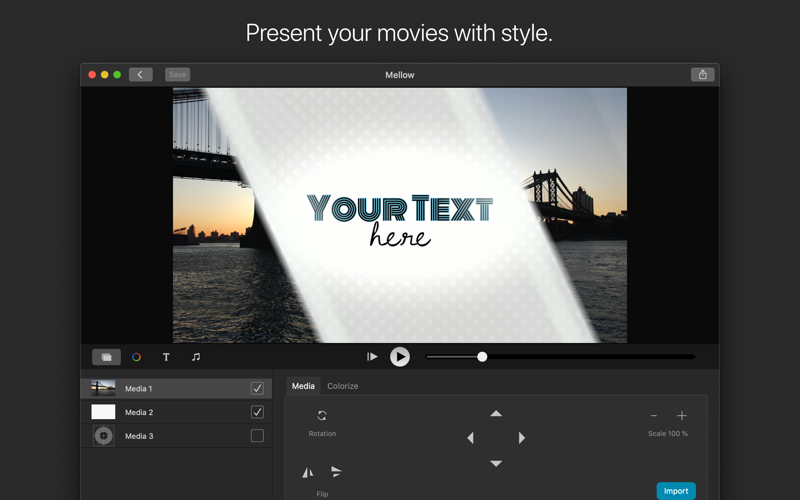The height and width of the screenshot is (500, 800).
Task: Click the Import button
Action: point(676,491)
